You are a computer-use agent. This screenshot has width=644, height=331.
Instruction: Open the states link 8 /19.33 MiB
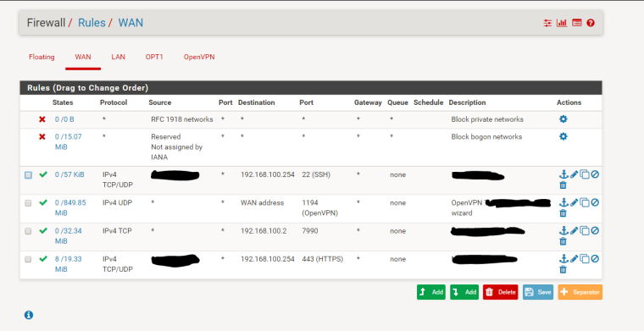tap(68, 264)
